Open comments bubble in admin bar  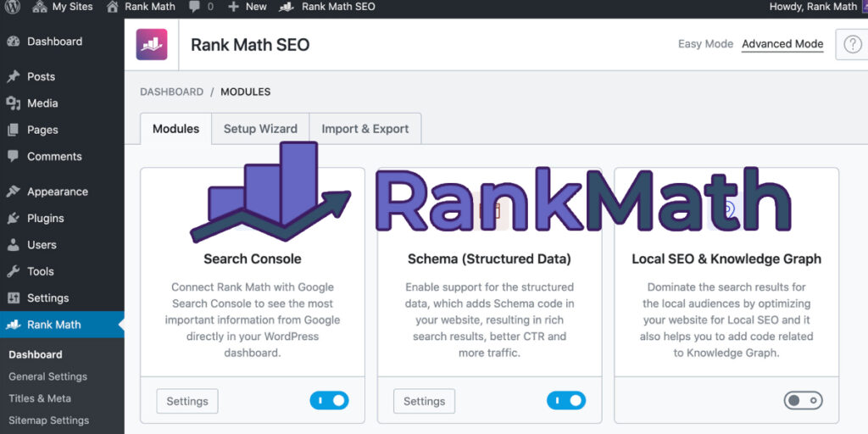tap(201, 7)
